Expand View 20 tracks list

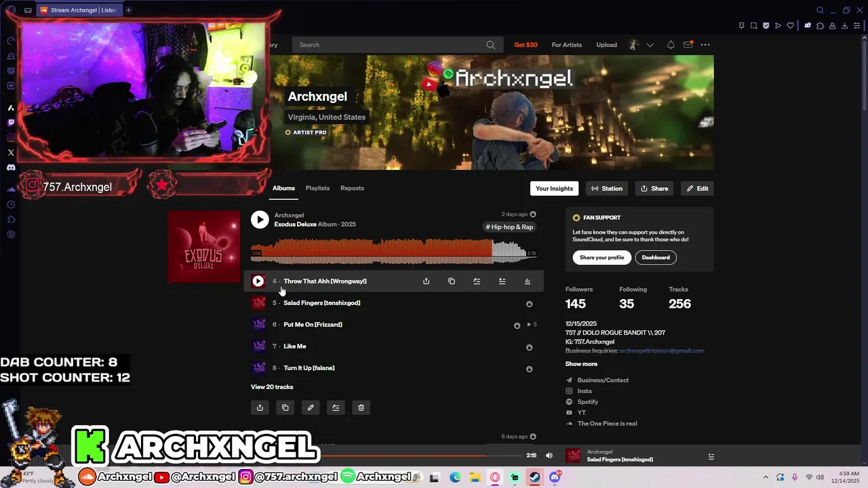(x=272, y=387)
